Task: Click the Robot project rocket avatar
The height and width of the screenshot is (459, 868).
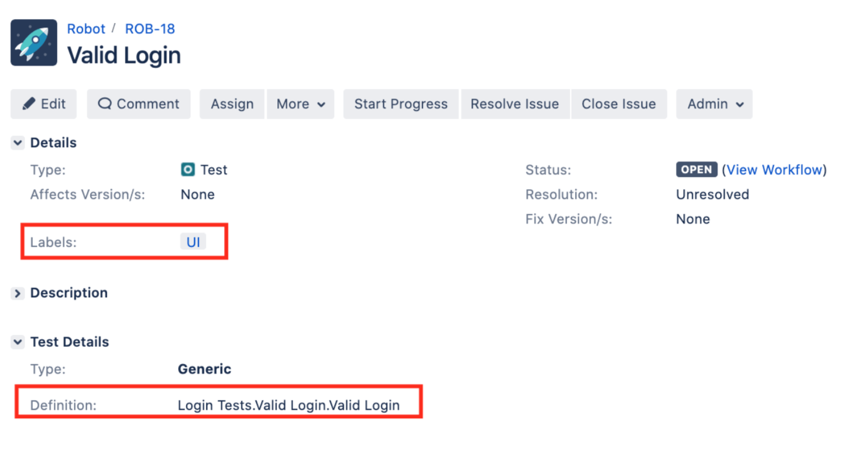Action: 34,43
